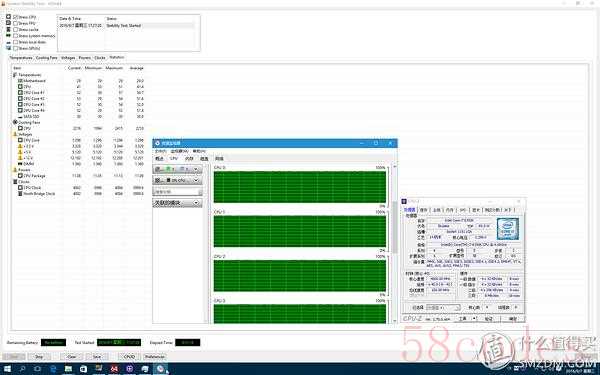Select the Voltages tab

(x=68, y=58)
